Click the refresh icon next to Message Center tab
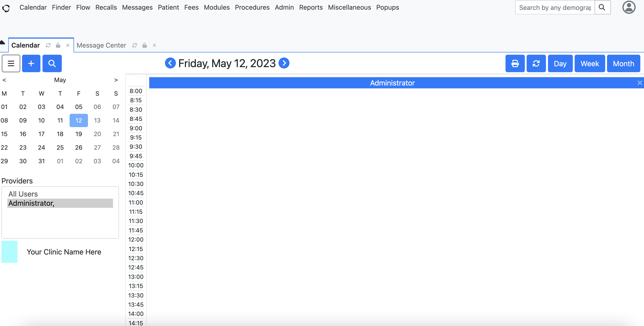Image resolution: width=644 pixels, height=326 pixels. (135, 45)
